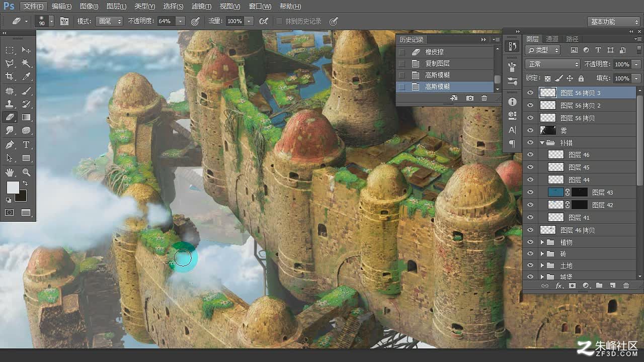Collapse the 补错 layer group
Image resolution: width=644 pixels, height=362 pixels.
pyautogui.click(x=542, y=143)
